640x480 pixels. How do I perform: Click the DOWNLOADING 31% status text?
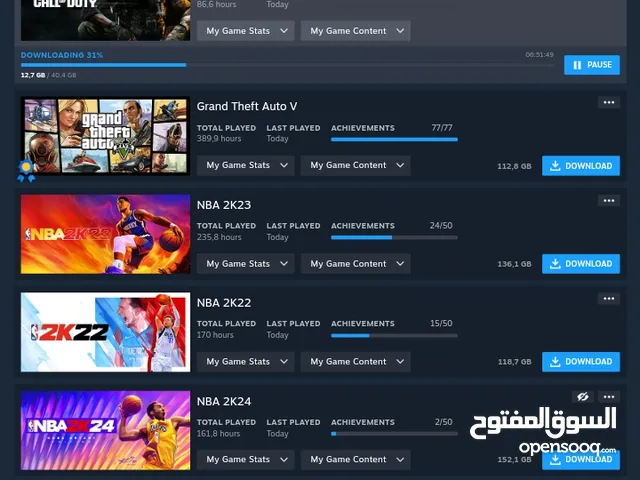pos(62,55)
